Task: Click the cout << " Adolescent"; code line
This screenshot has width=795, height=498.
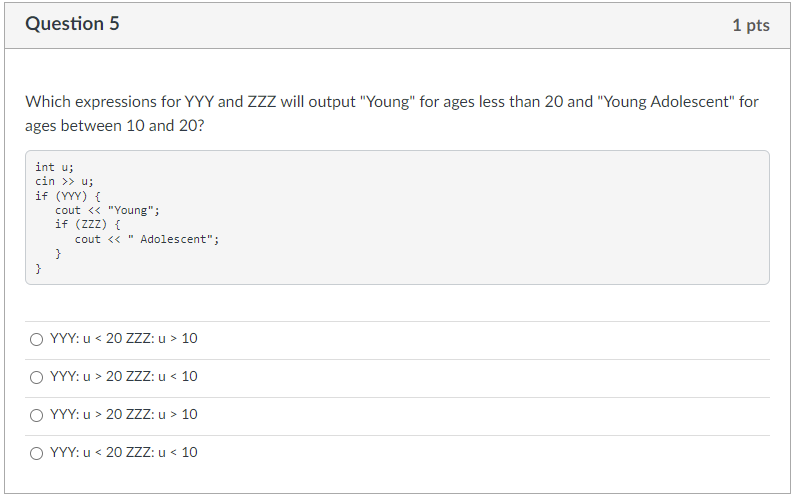Action: pyautogui.click(x=147, y=239)
